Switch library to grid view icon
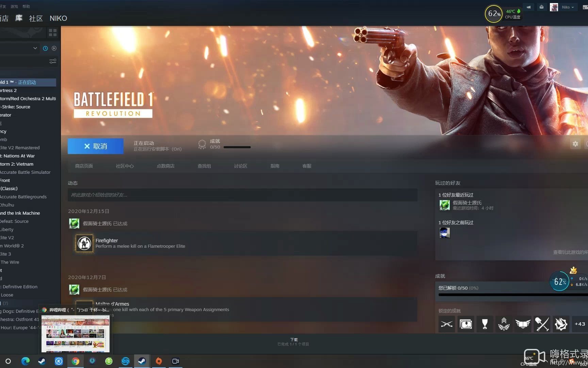Viewport: 588px width, 368px height. pyautogui.click(x=53, y=33)
